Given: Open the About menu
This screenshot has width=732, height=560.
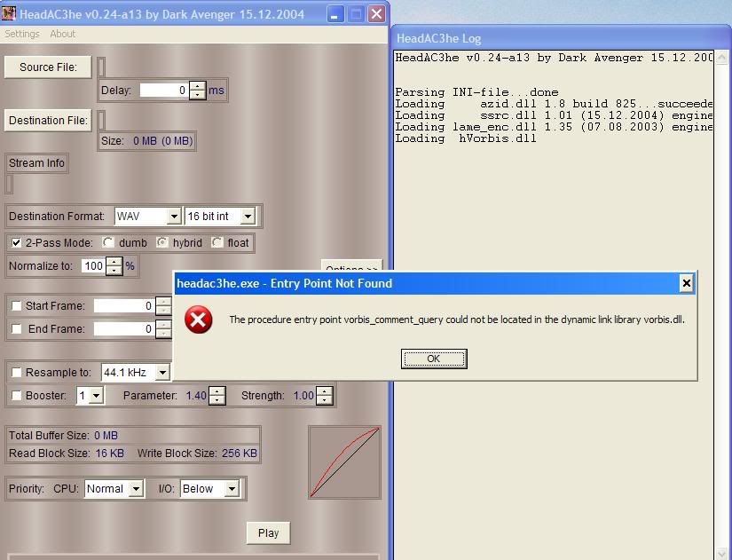Looking at the screenshot, I should click(x=63, y=34).
